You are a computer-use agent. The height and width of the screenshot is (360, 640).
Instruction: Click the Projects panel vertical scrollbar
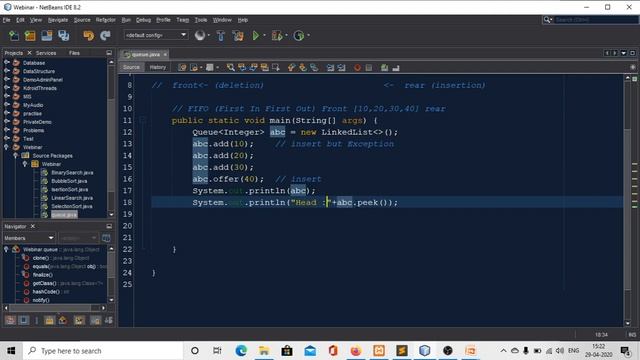tap(111, 138)
